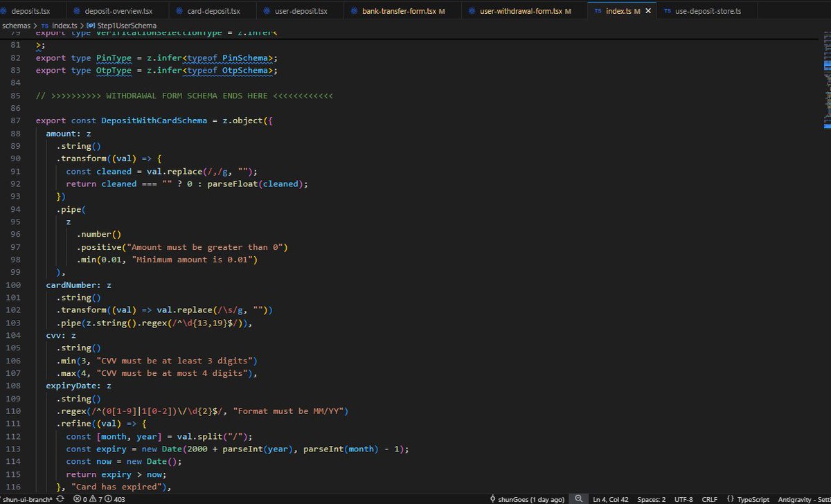Select the active index.ts tab
The image size is (831, 504).
click(x=621, y=11)
